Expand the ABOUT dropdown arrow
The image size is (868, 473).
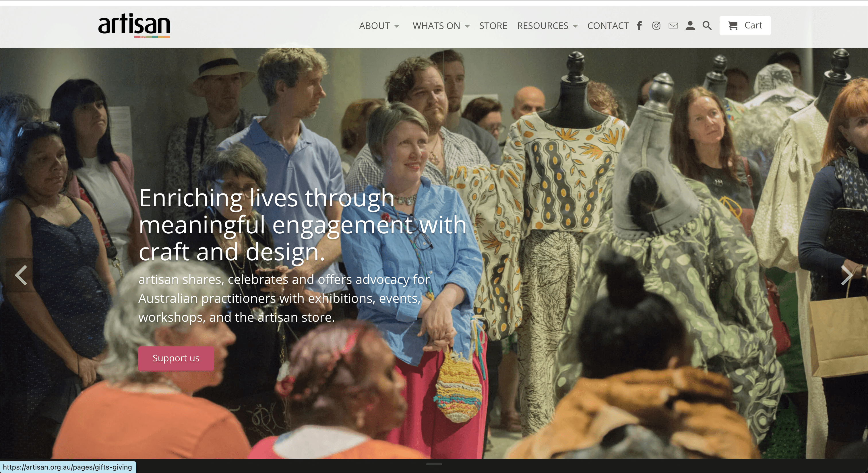397,26
